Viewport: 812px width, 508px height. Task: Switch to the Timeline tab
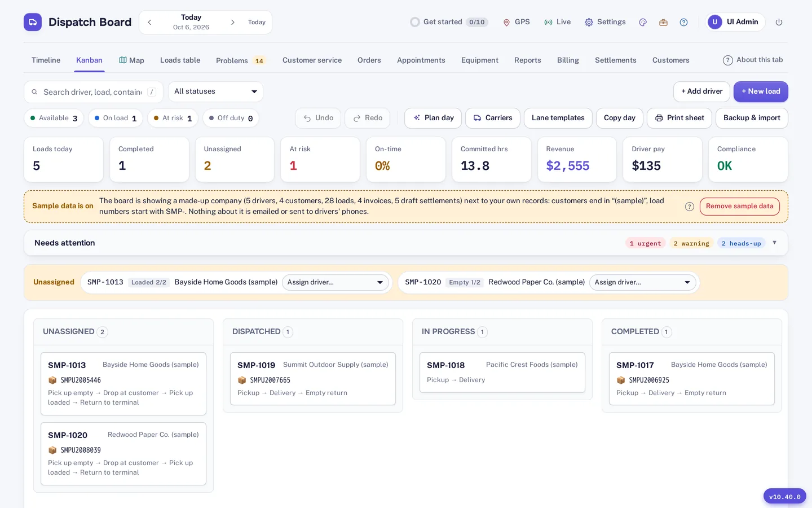pos(46,60)
